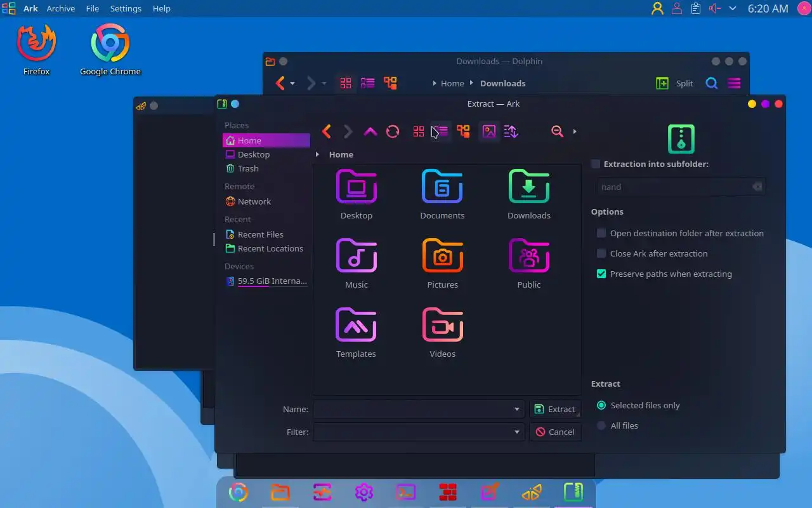This screenshot has height=508, width=812.
Task: Click the arrow before Home in Dolphin breadcrumb
Action: [x=435, y=83]
